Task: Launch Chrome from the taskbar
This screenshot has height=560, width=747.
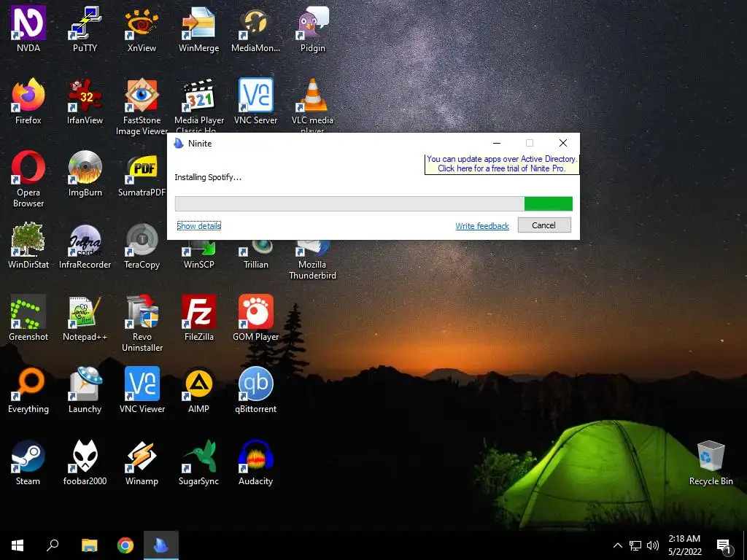Action: [x=125, y=545]
